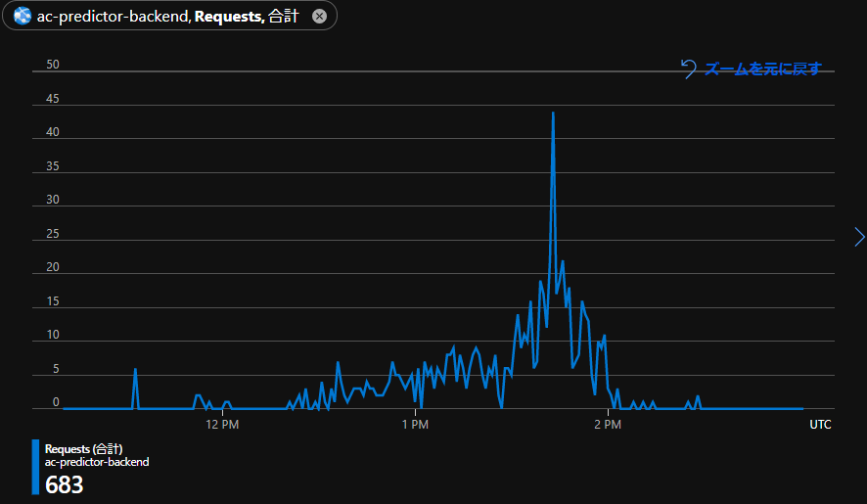
Task: Click the 25 y-axis label
Action: coord(53,234)
